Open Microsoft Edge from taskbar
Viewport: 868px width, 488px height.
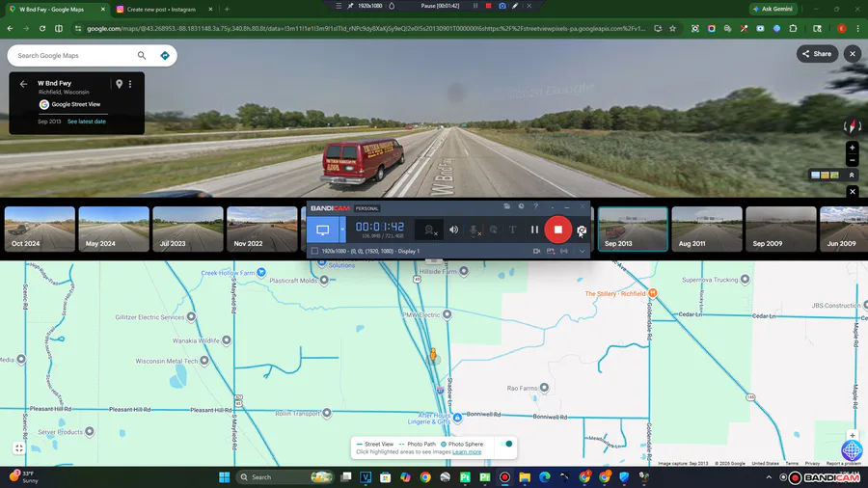click(x=545, y=477)
